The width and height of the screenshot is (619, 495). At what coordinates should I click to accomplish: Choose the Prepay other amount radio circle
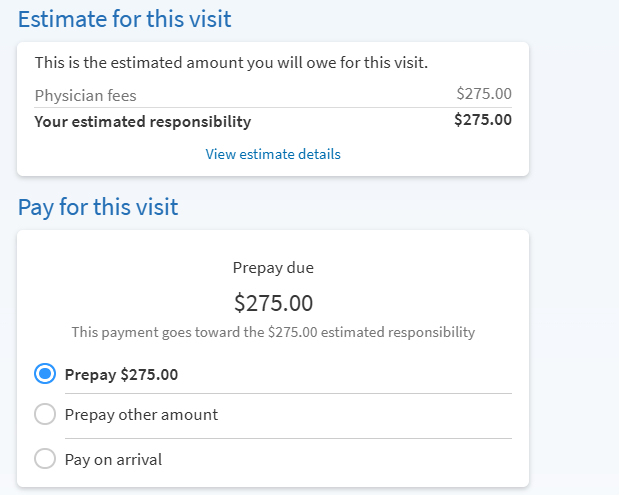point(45,414)
